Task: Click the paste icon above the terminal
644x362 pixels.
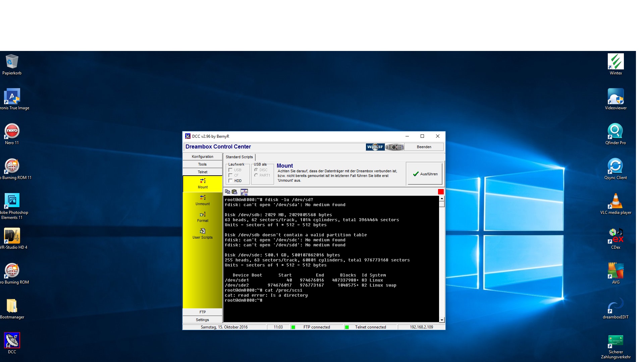Action: tap(234, 192)
